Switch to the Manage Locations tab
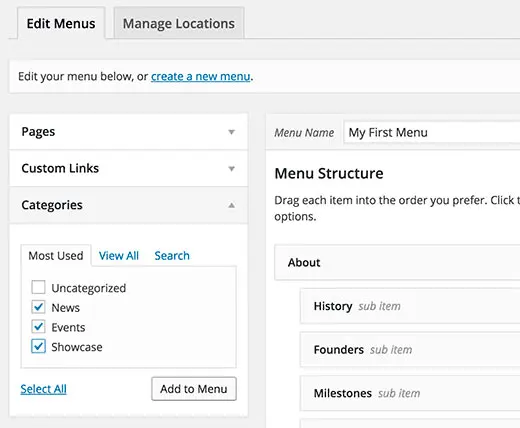Viewport: 520px width, 428px height. click(x=179, y=23)
